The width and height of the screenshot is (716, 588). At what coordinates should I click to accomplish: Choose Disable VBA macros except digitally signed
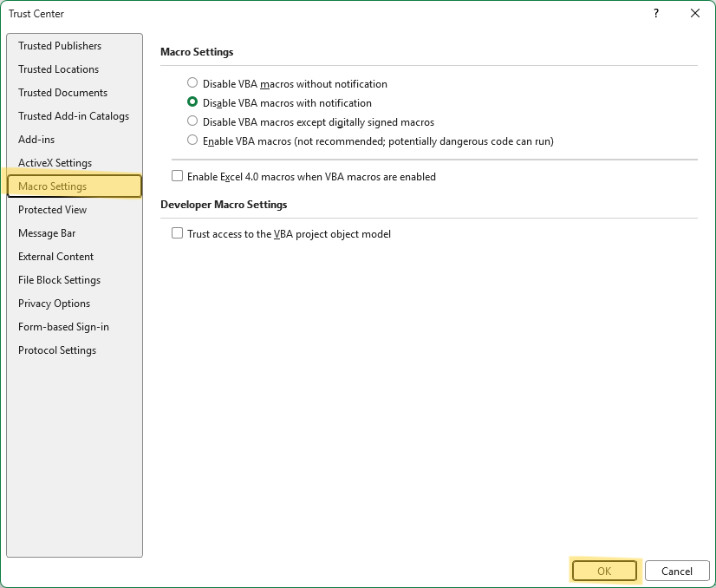coord(192,121)
